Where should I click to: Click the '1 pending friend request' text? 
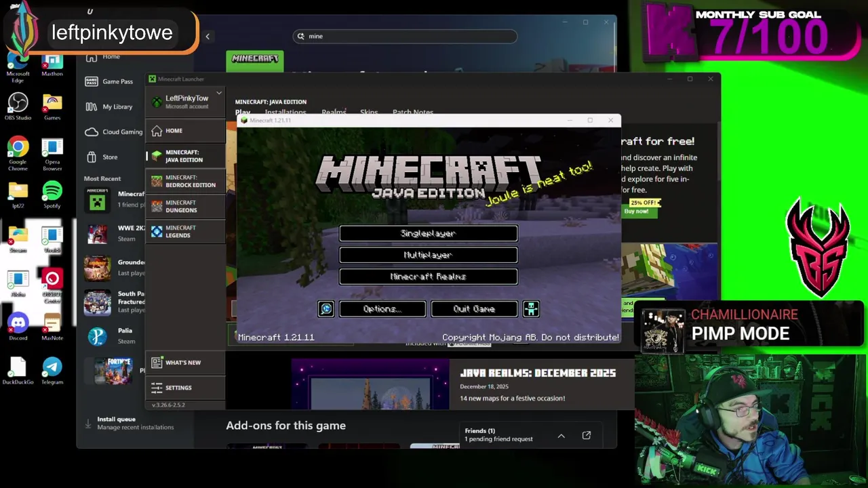(x=498, y=439)
